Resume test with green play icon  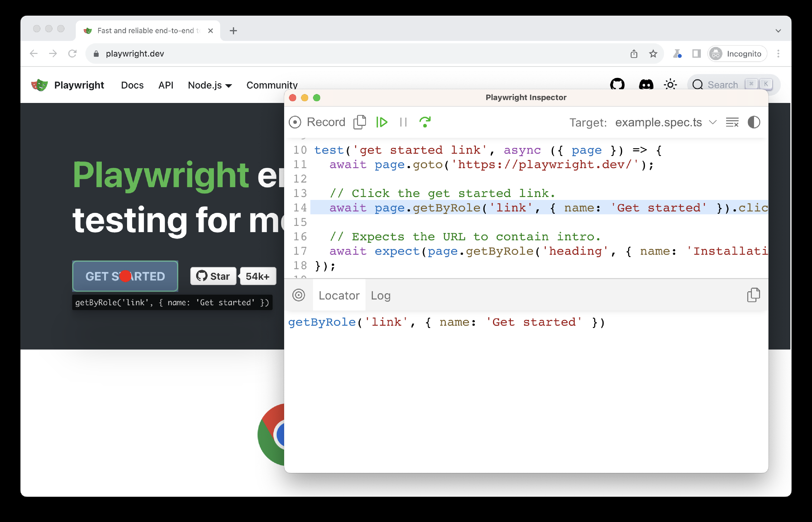(382, 122)
